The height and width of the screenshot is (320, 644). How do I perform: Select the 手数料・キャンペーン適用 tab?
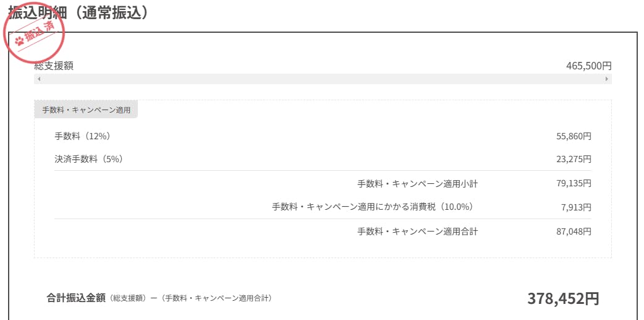point(86,110)
